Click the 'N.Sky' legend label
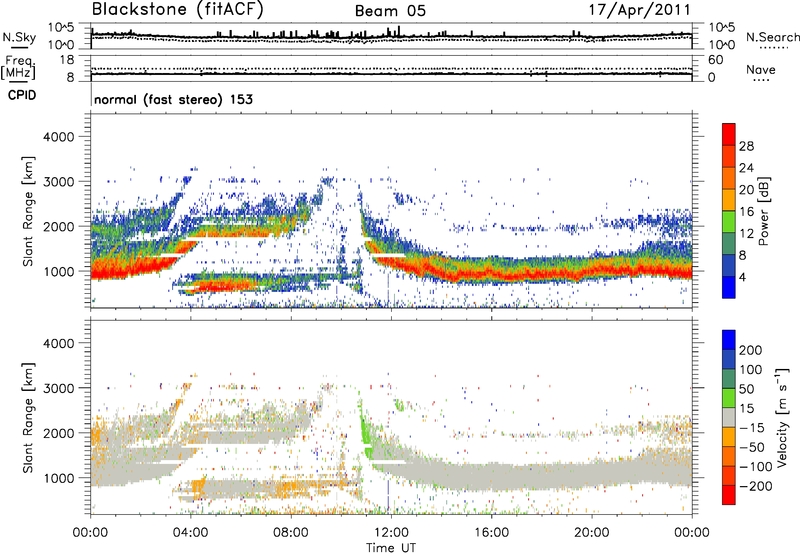This screenshot has width=800, height=554. (19, 37)
